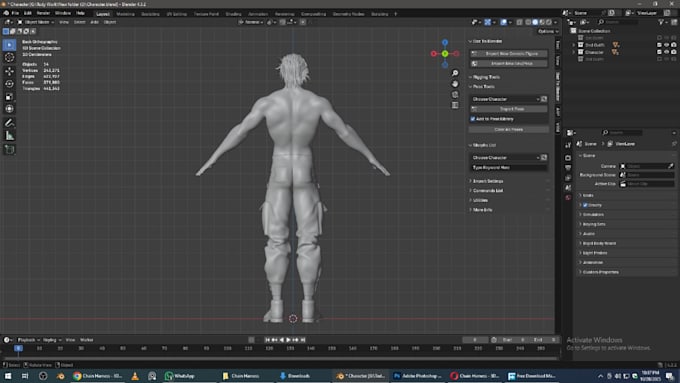680x383 pixels.
Task: Select the Measure tool
Action: coord(9,136)
